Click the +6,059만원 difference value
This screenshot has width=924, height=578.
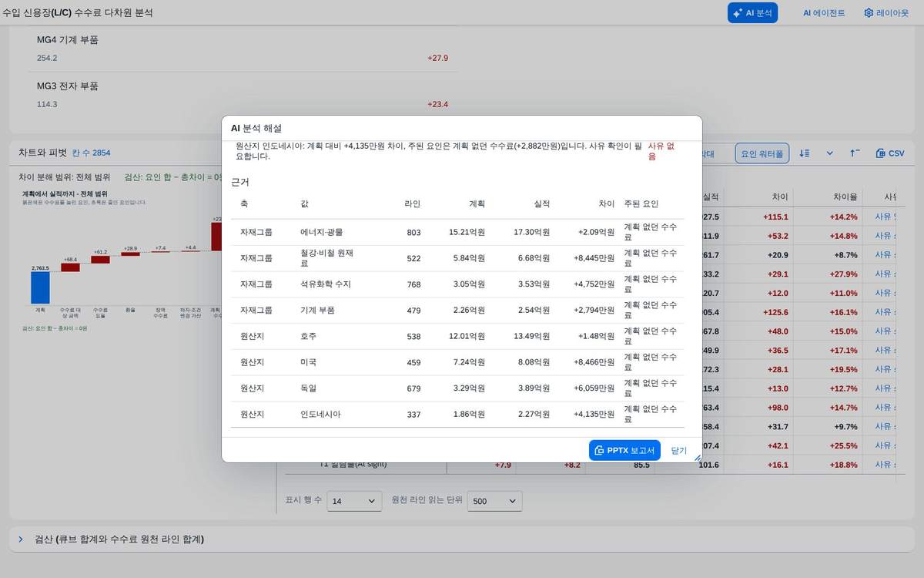point(594,388)
